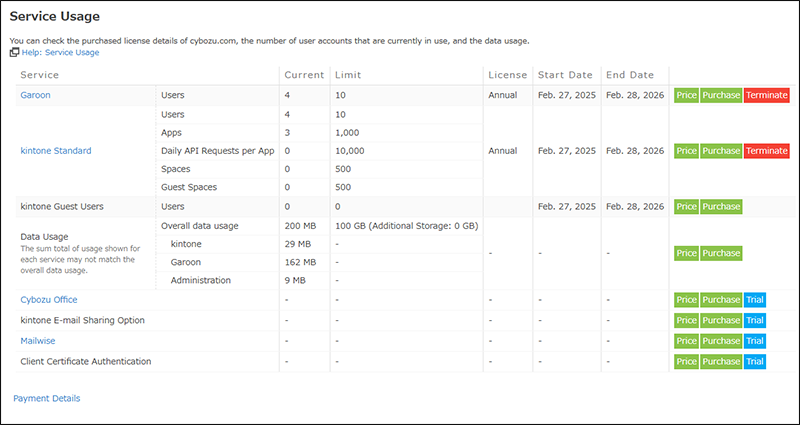Click Garoon row Feb. 27, 2025 start date

click(567, 95)
